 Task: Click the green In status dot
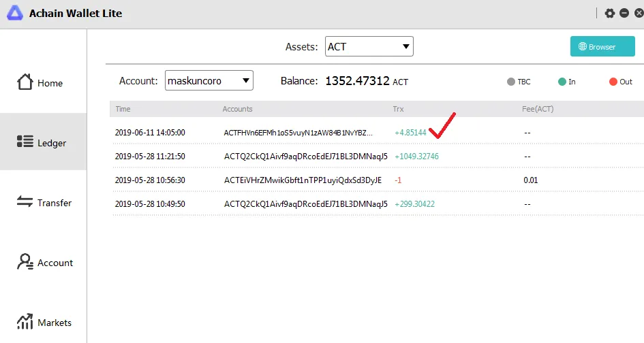562,82
